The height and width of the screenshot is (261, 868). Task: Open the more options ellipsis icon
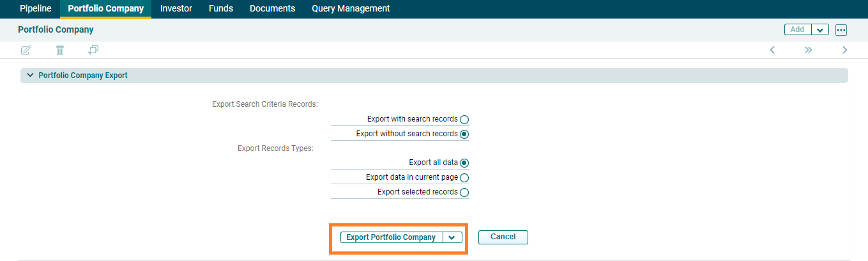click(841, 30)
